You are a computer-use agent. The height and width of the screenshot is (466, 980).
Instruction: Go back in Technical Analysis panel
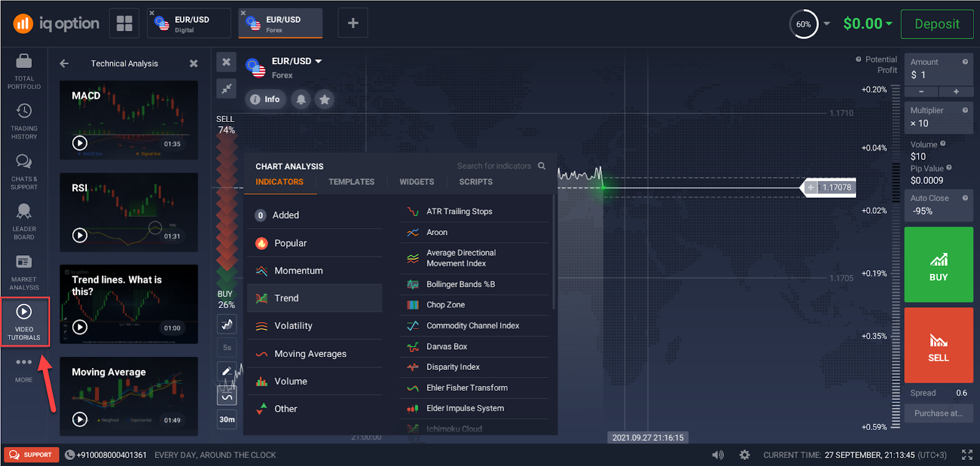point(64,63)
